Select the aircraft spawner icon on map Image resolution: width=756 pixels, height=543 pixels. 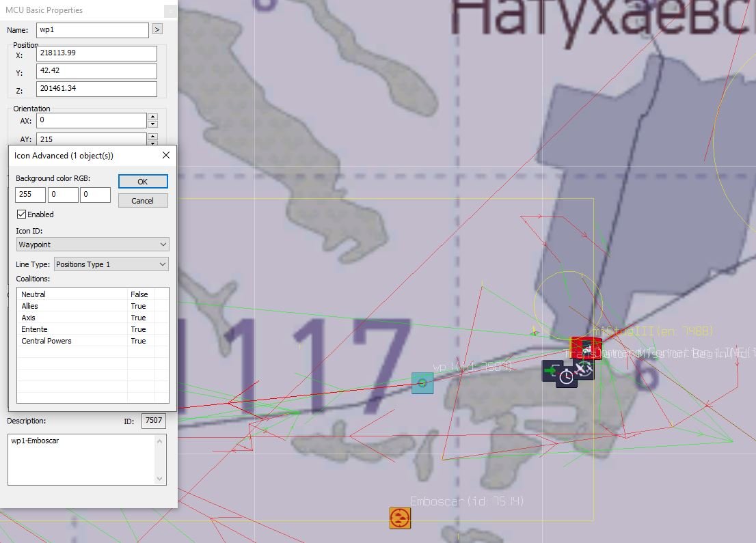tap(584, 370)
